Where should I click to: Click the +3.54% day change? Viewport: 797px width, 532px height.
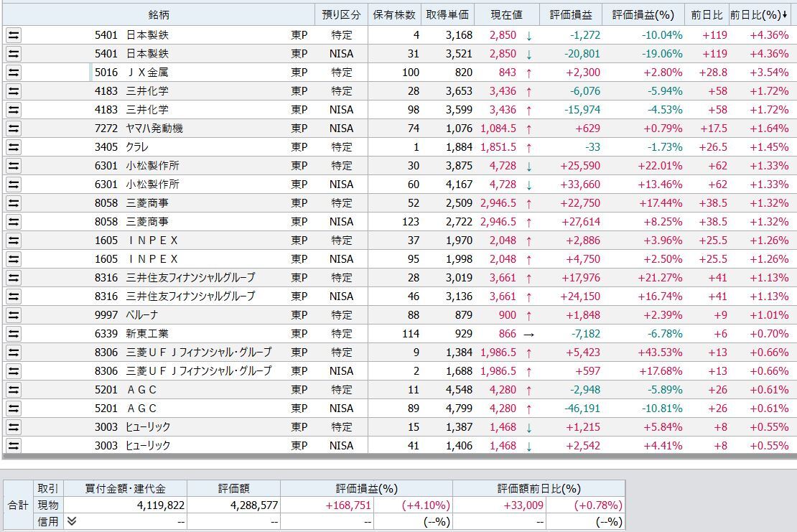pyautogui.click(x=769, y=73)
